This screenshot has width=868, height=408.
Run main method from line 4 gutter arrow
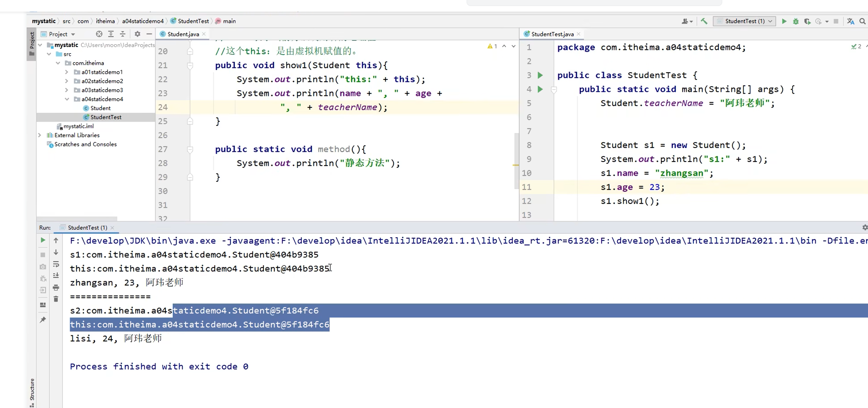[540, 89]
